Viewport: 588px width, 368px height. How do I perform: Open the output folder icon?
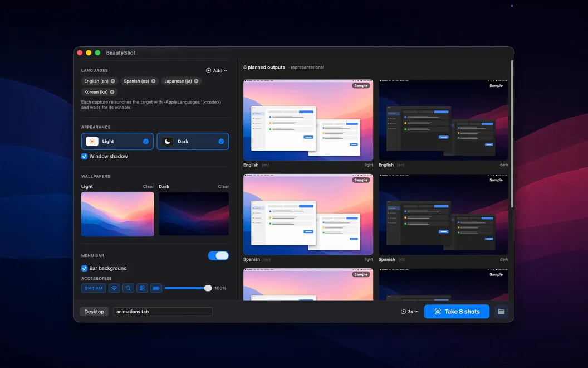[x=501, y=312]
